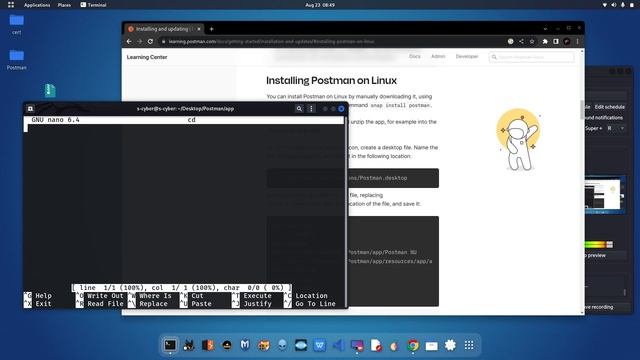Click Edit schedule in recorder window
Viewport: 640px width, 360px height.
tap(609, 107)
